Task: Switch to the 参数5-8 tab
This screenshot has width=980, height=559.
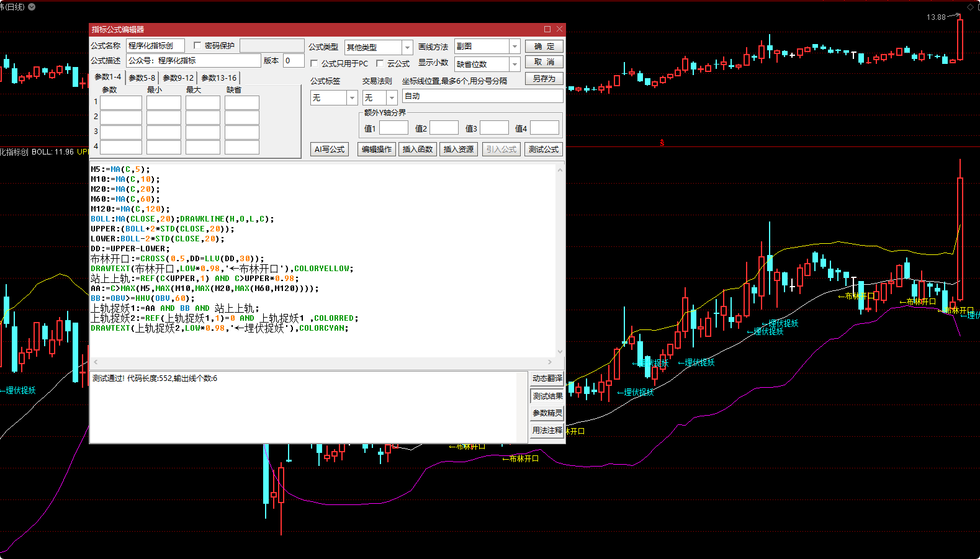Action: pos(142,78)
